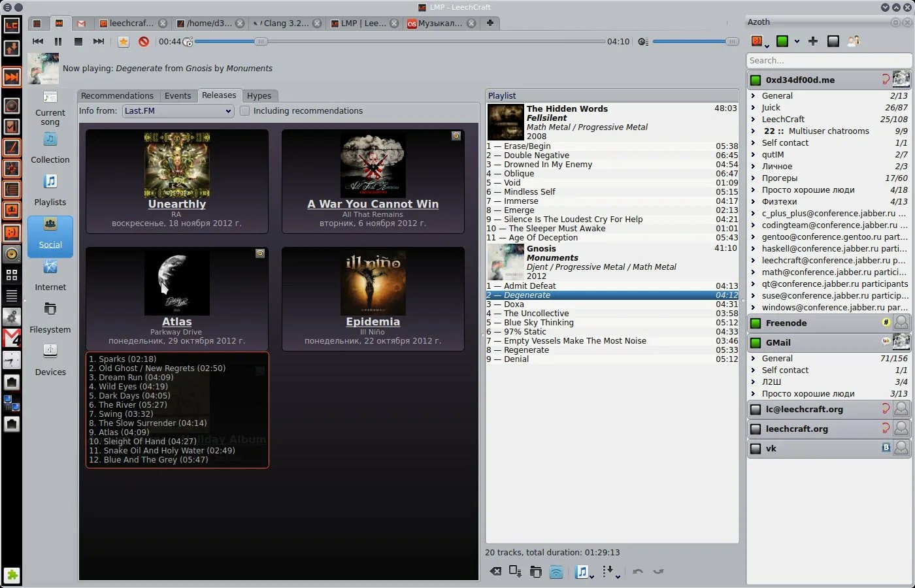Click the star love-track icon

point(124,42)
